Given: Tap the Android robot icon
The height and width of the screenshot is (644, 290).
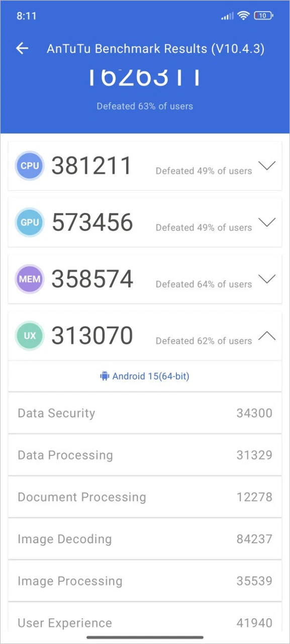Looking at the screenshot, I should (x=105, y=376).
